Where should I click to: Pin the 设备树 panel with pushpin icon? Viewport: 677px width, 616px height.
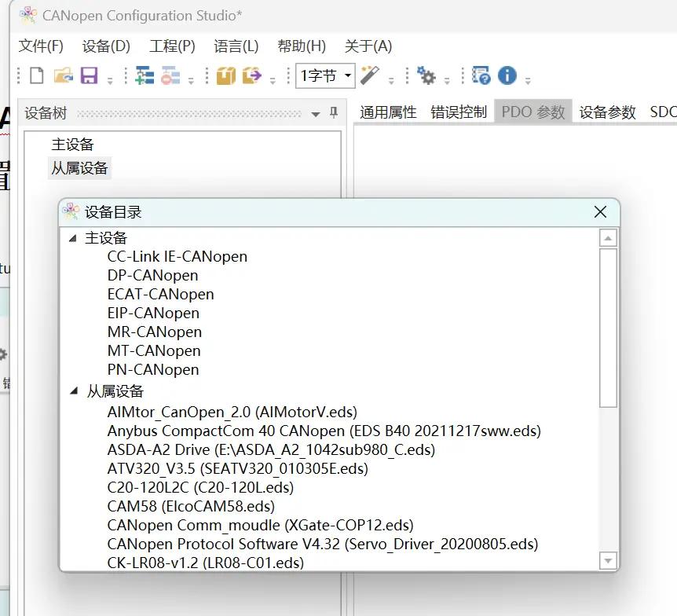click(334, 112)
